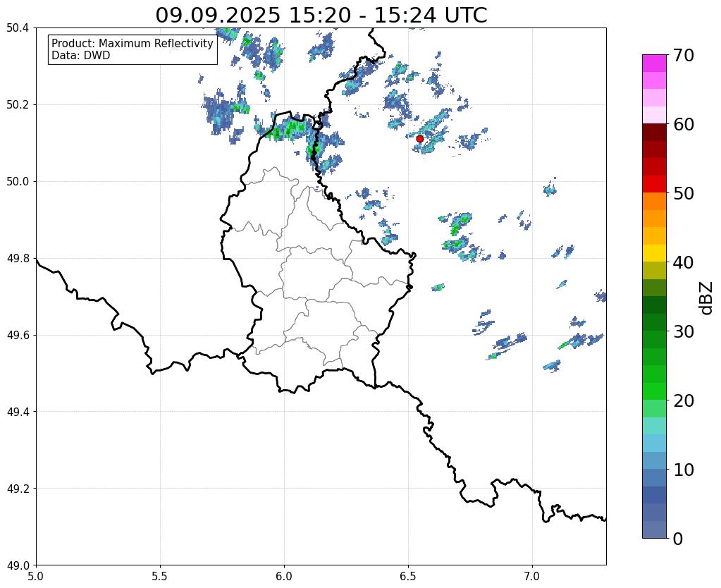The height and width of the screenshot is (588, 721).
Task: Click the 0 dBZ colorbar label
Action: tap(678, 539)
